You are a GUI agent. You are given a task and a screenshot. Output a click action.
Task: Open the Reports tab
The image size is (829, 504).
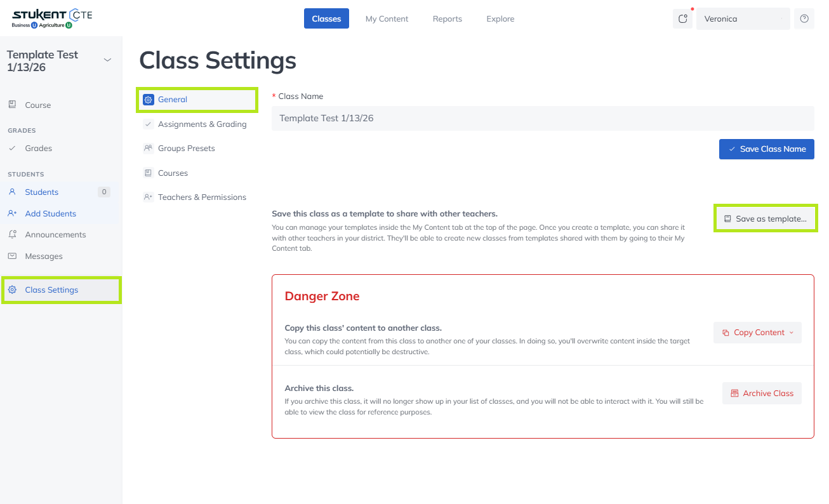[x=447, y=19]
